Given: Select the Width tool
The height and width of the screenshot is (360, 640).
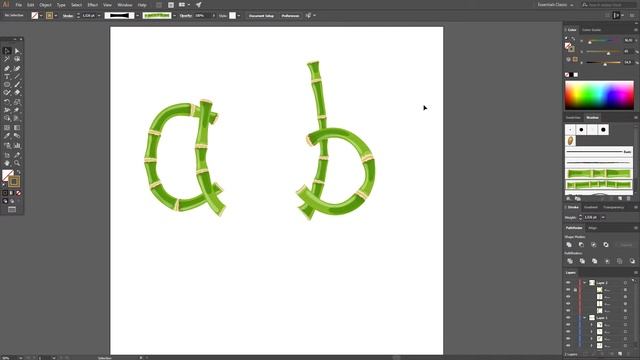Looking at the screenshot, I should tap(7, 110).
